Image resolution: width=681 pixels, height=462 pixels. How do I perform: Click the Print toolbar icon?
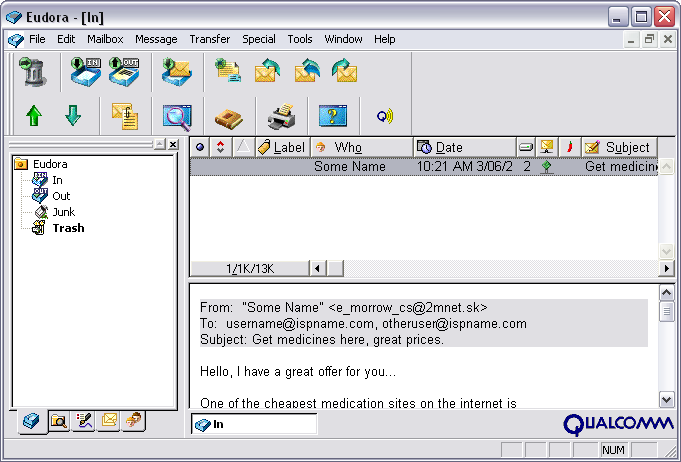click(281, 116)
